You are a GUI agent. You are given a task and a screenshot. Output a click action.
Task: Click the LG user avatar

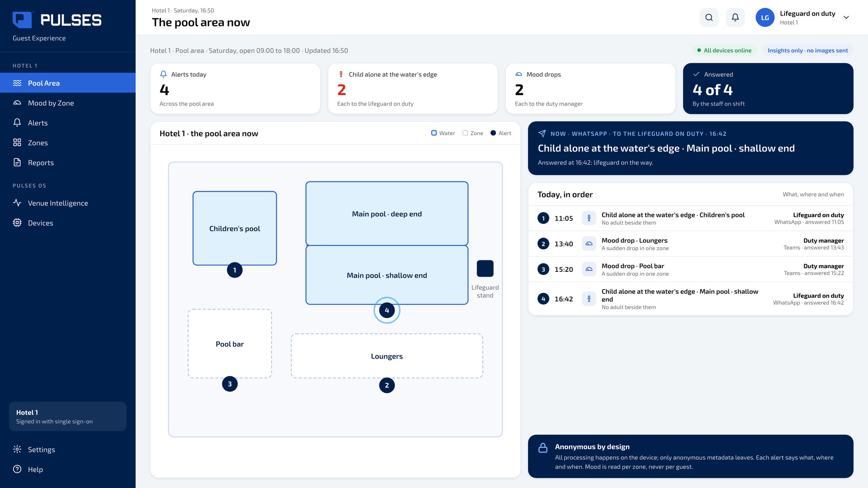765,17
